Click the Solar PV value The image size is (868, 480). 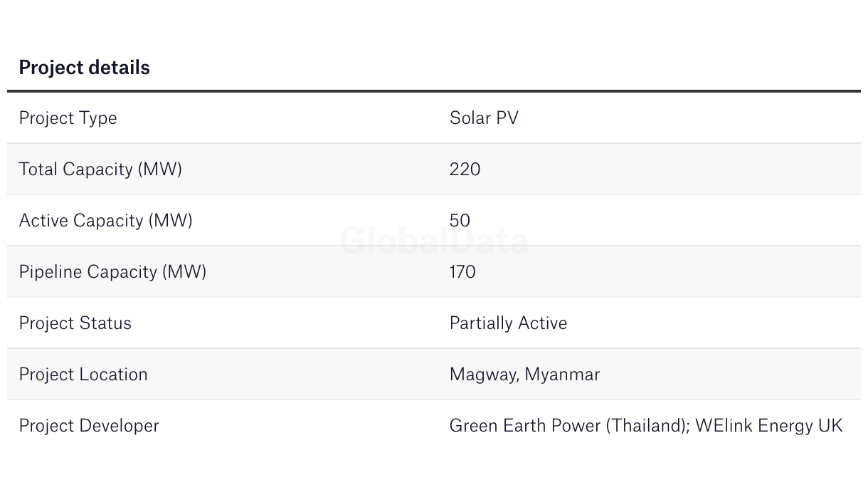point(484,118)
